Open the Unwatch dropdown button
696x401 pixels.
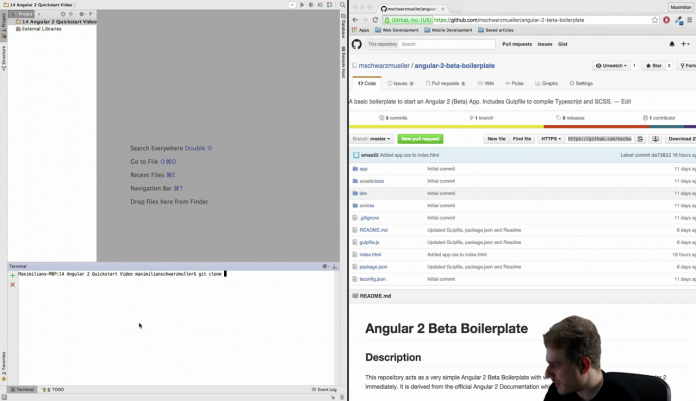(x=611, y=65)
